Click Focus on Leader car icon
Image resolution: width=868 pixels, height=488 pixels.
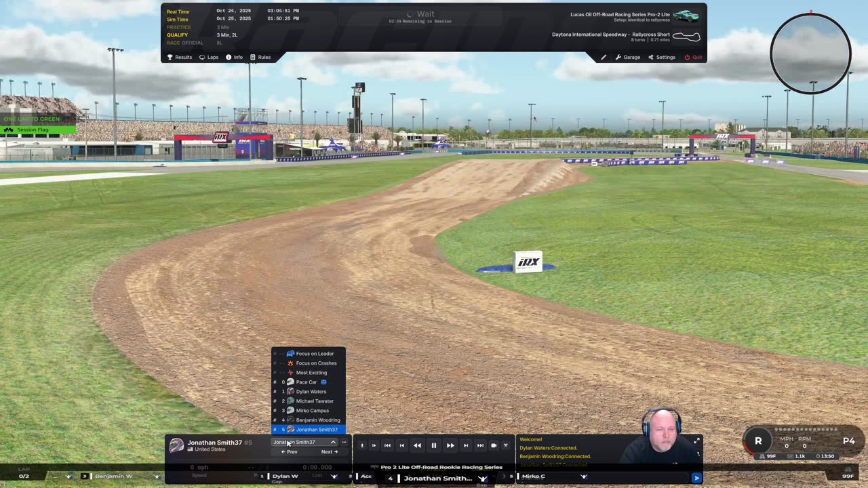(x=290, y=353)
